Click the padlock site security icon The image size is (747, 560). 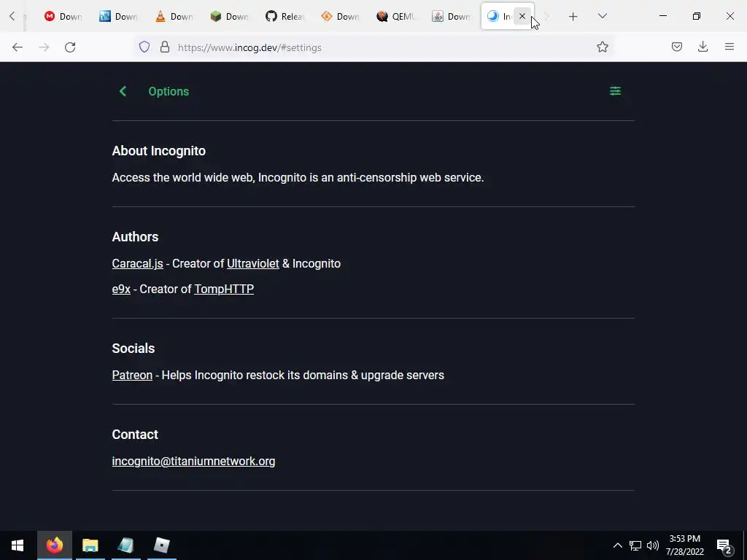point(165,47)
